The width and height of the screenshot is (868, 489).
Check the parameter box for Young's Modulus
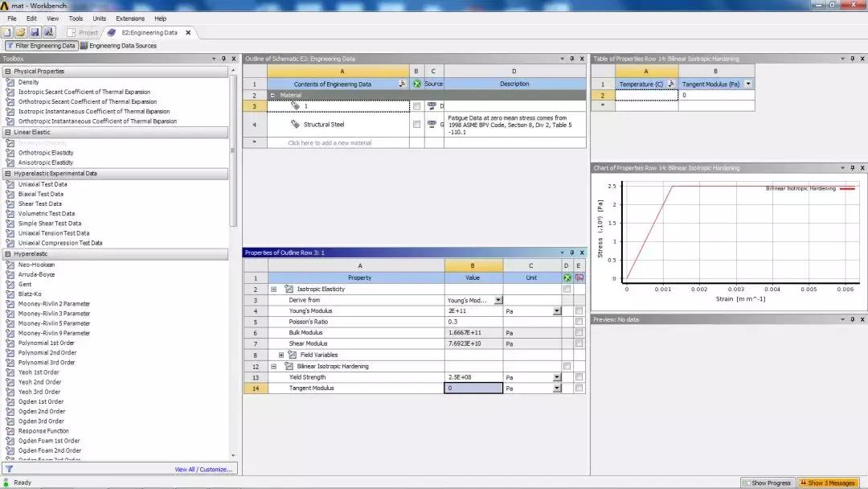click(579, 310)
